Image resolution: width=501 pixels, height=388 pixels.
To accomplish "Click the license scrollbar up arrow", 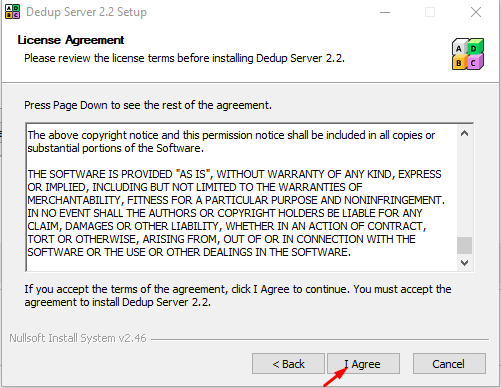I will [x=464, y=134].
